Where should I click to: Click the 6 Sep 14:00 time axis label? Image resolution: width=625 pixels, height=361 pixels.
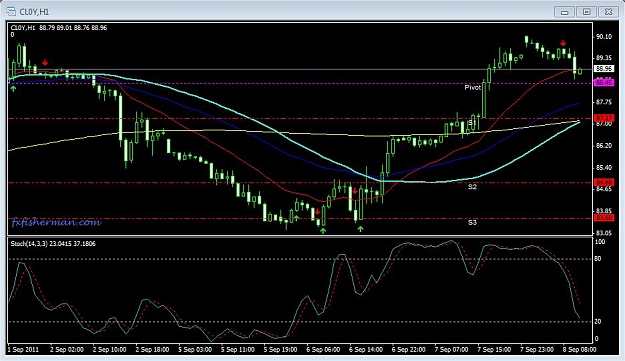tap(366, 349)
